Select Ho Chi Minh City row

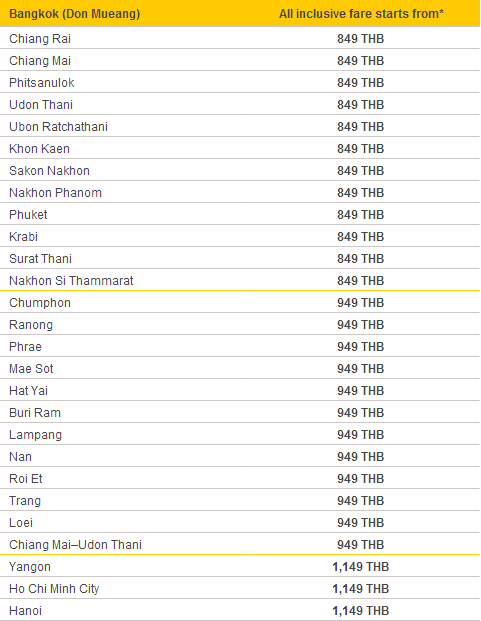[x=240, y=589]
